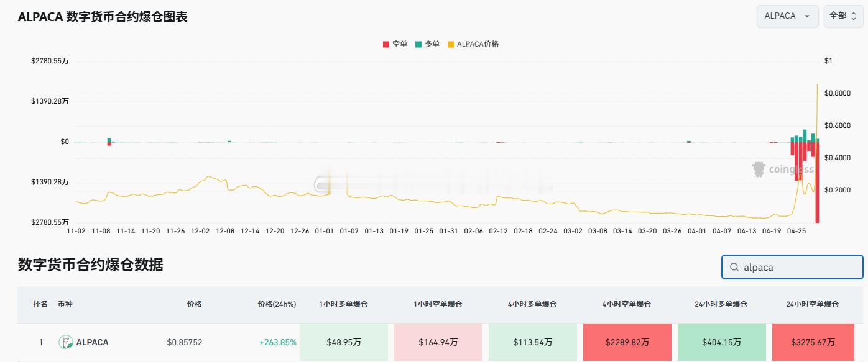
Task: Sort by 24小时空单爆仓 column header
Action: [813, 304]
